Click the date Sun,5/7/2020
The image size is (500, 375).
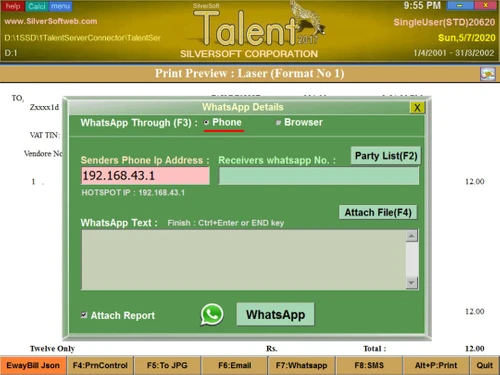467,38
